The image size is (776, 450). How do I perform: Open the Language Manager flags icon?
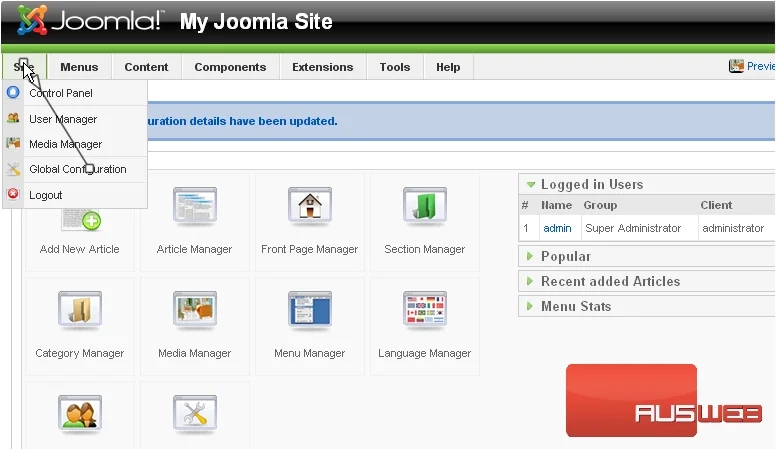[x=425, y=309]
